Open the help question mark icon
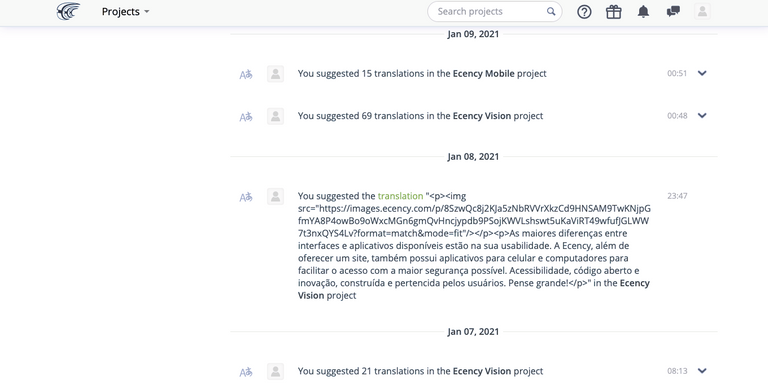 pos(584,12)
